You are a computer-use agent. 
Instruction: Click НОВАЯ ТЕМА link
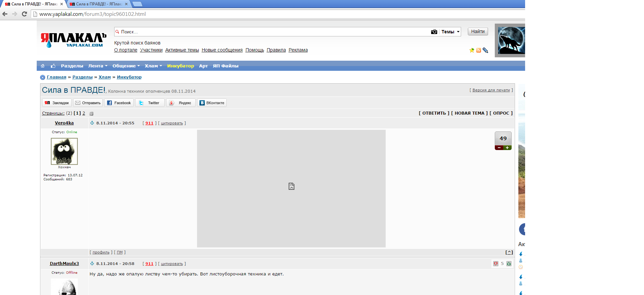coord(470,113)
